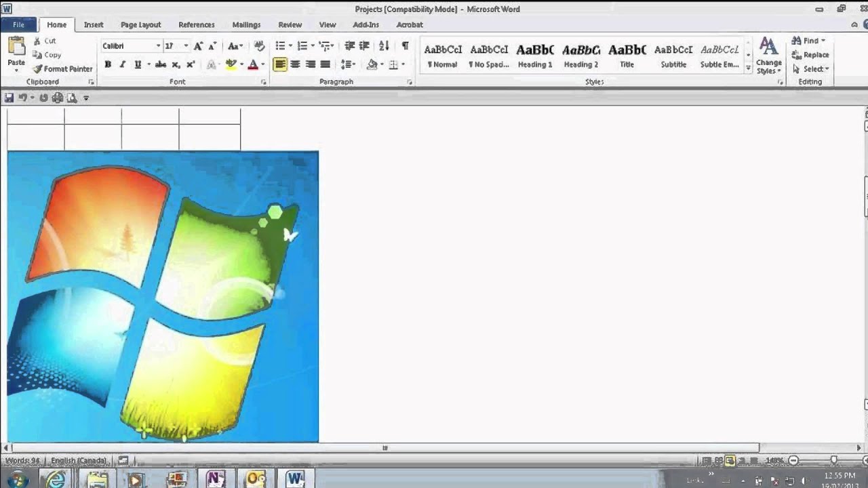The height and width of the screenshot is (488, 868).
Task: Click Change Styles button
Action: tap(768, 56)
